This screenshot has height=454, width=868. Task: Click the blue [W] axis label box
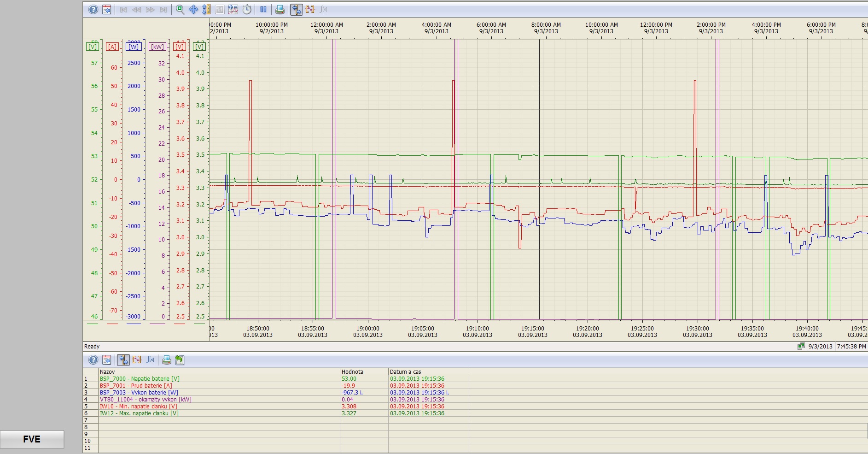coord(134,47)
